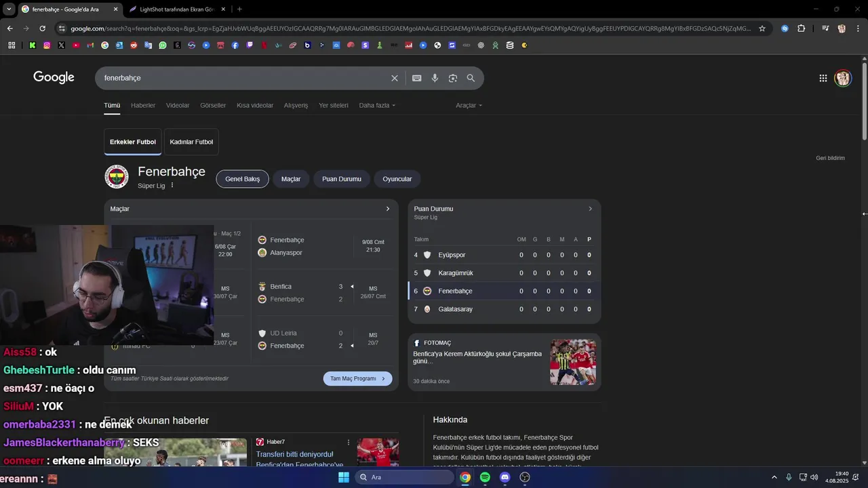Open Tam Maç Programı button
The image size is (868, 488).
pyautogui.click(x=357, y=379)
